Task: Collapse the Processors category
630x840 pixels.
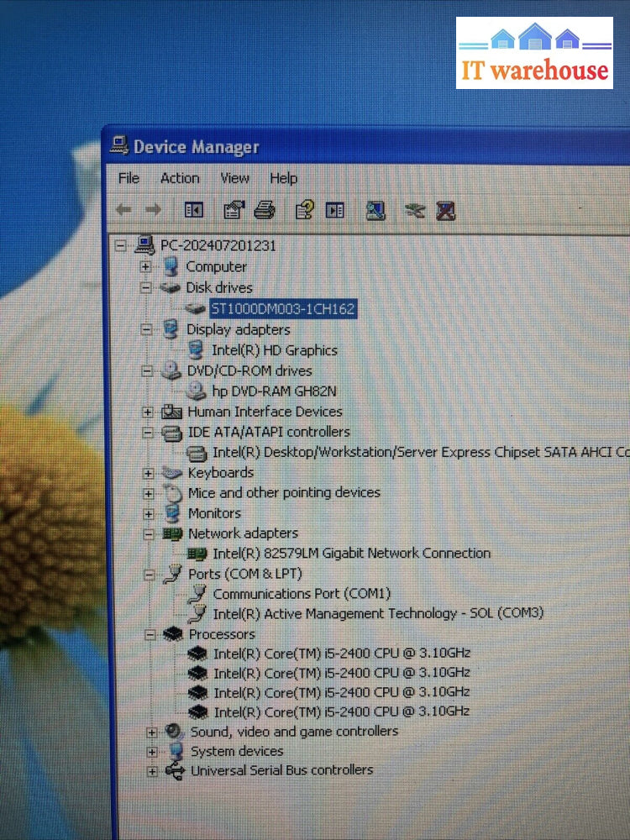Action: (150, 635)
